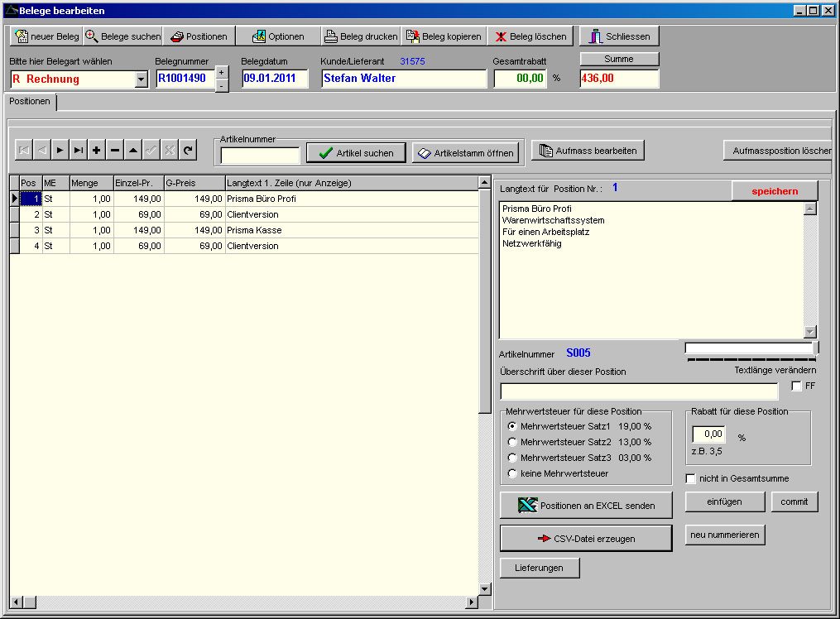Viewport: 840px width, 619px height.
Task: Click Überschrift über dieser Position field
Action: [639, 391]
